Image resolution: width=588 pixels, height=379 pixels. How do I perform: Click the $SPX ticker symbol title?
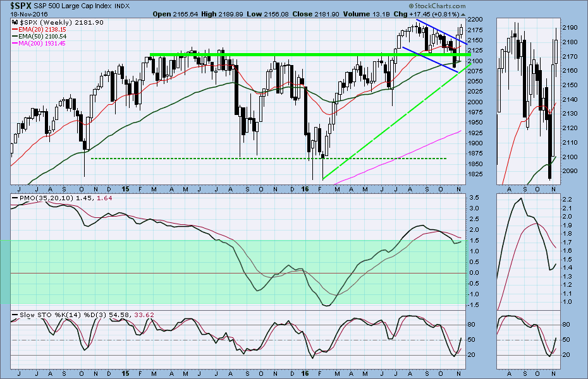[23, 6]
